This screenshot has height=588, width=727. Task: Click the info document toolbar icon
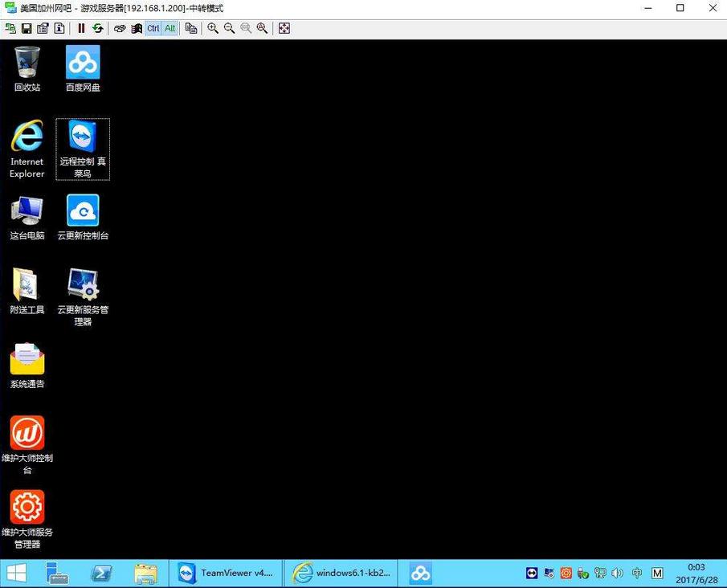[59, 28]
